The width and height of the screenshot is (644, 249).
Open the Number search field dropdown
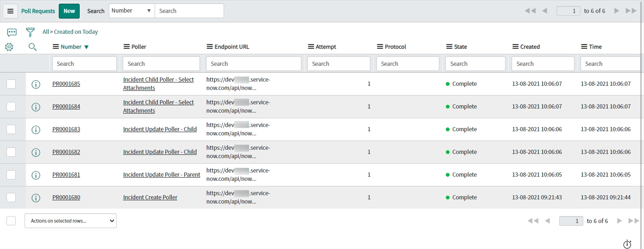click(131, 11)
